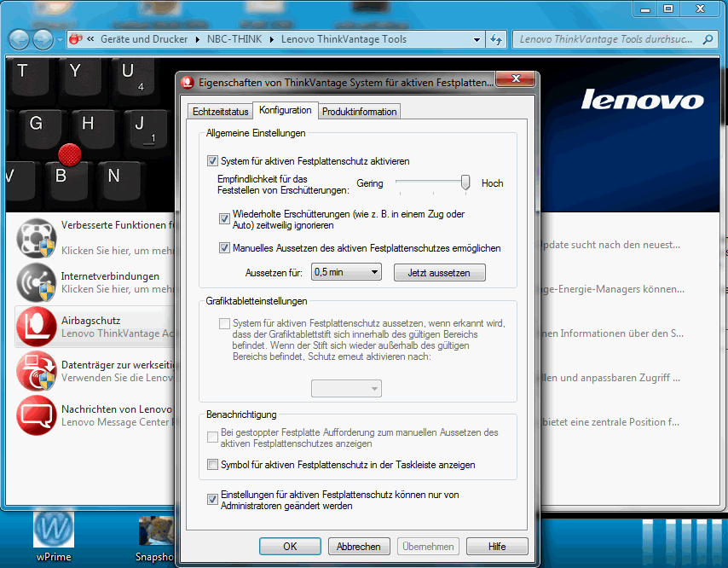Minimize the Explorer window
This screenshot has width=728, height=568.
(645, 9)
